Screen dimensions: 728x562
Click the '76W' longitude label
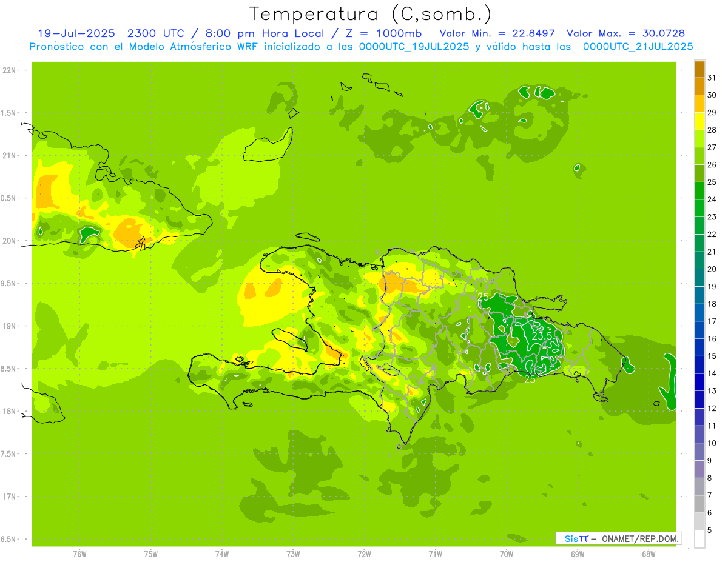(x=79, y=554)
